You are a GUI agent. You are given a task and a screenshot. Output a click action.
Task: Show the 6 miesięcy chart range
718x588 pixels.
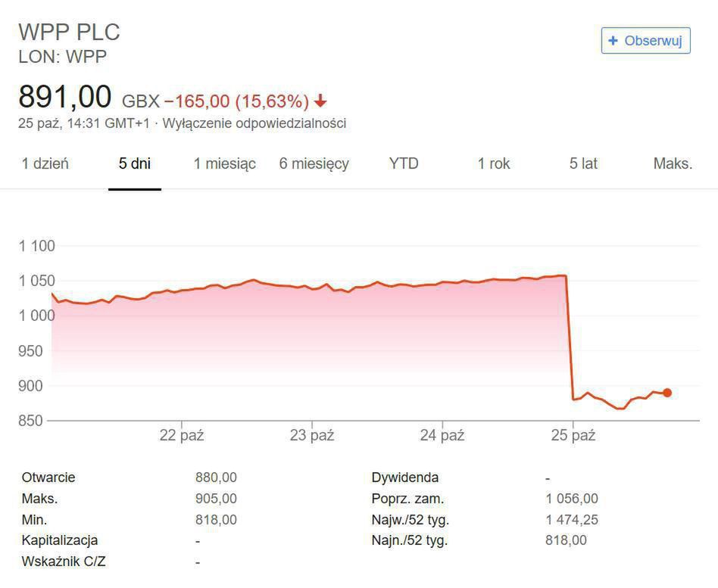click(314, 163)
